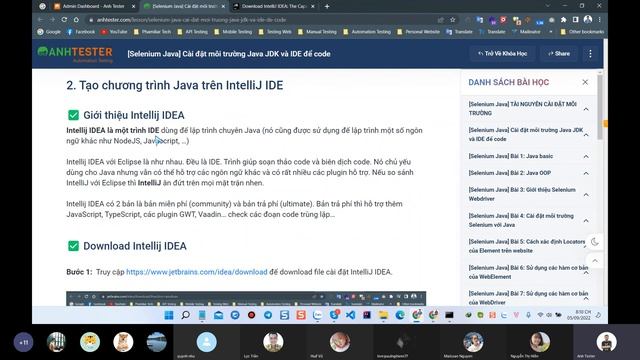640x360 pixels.
Task: Expand Bài 2: Java OOP section
Action: [586, 173]
